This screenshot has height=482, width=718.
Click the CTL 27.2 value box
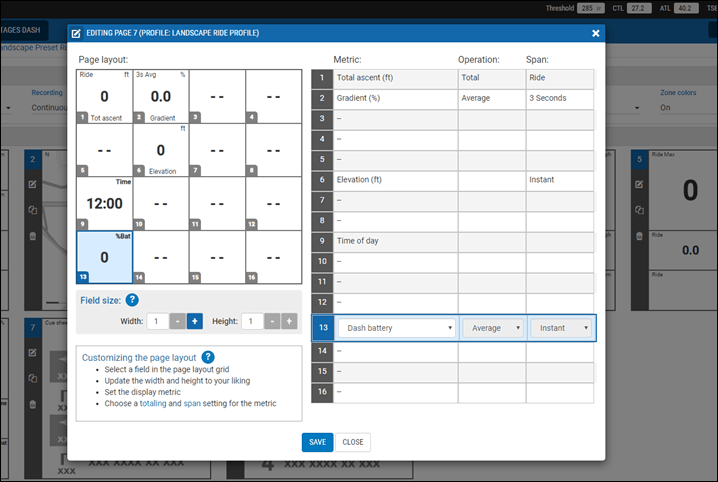pos(639,8)
